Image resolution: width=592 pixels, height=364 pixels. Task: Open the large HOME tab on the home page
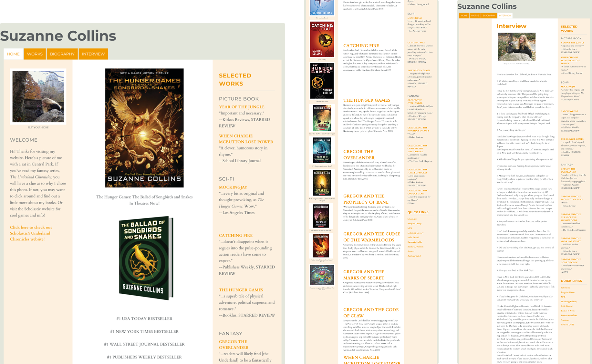[x=13, y=54]
